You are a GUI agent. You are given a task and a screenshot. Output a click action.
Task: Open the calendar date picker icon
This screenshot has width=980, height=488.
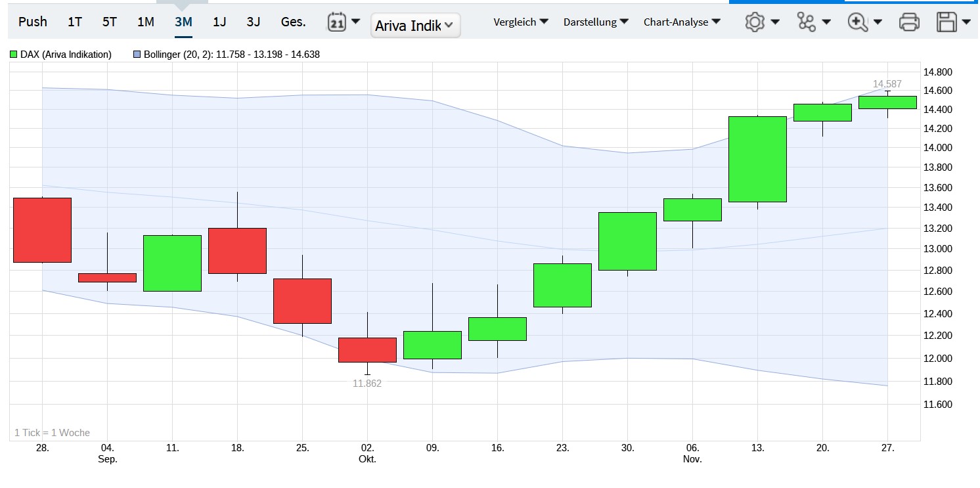tap(336, 22)
